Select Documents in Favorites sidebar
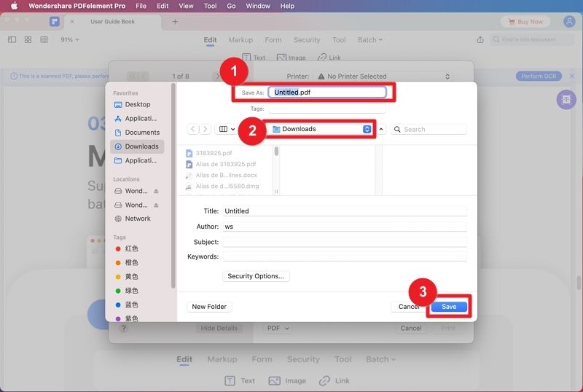Image resolution: width=583 pixels, height=392 pixels. point(137,133)
